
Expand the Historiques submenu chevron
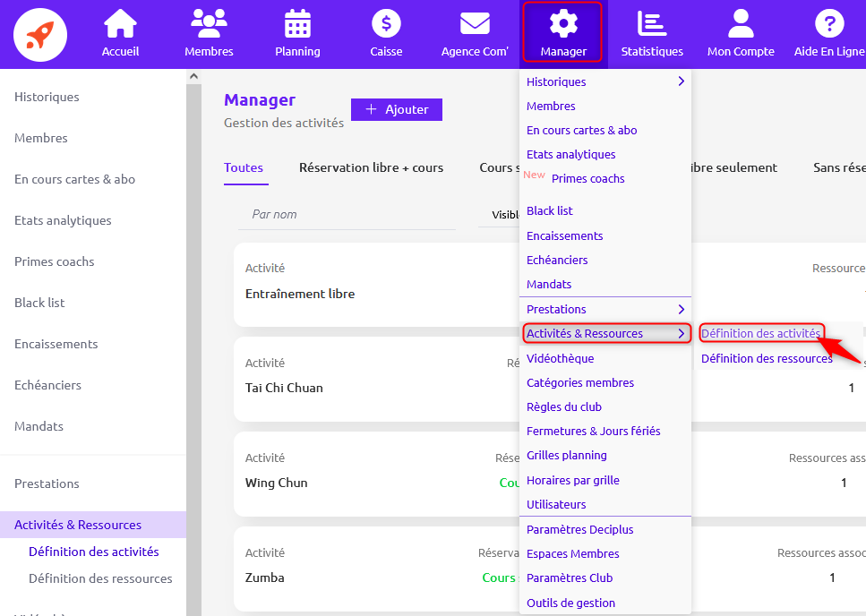[x=681, y=81]
